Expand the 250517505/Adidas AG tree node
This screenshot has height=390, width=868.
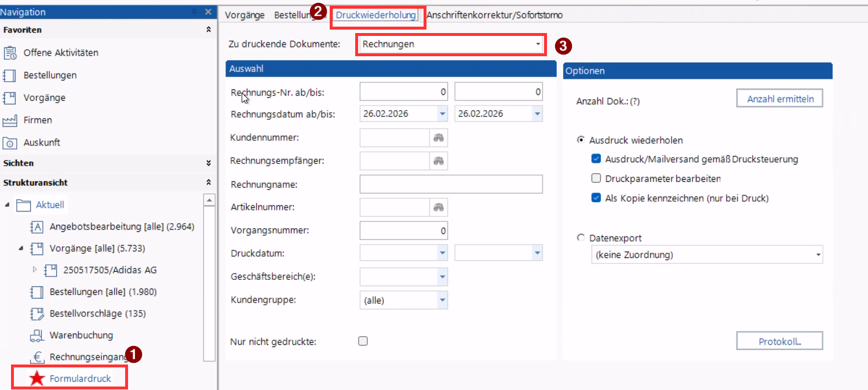34,270
